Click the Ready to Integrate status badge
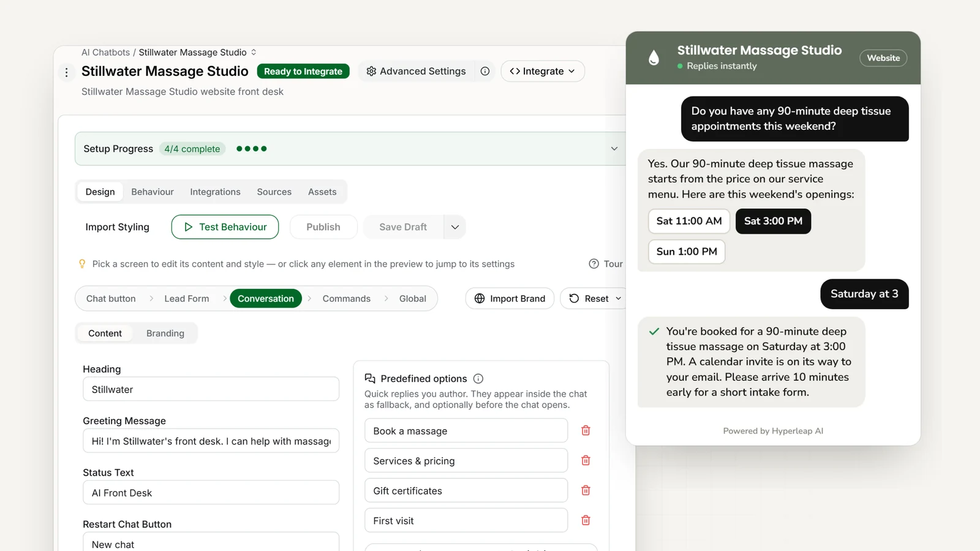 (303, 71)
